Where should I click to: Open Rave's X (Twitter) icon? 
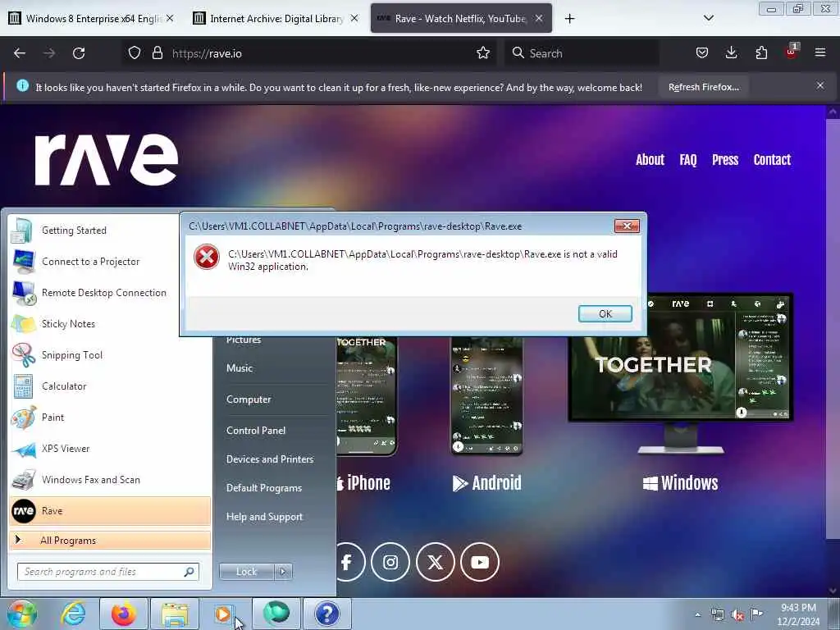(x=435, y=562)
